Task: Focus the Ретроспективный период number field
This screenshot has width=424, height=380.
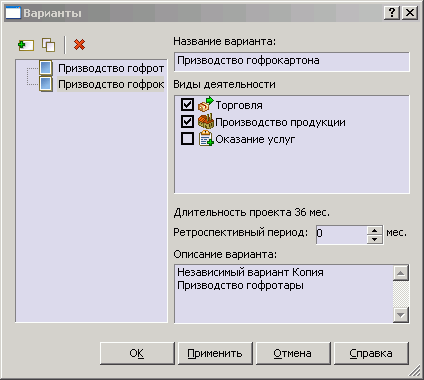Action: (342, 234)
